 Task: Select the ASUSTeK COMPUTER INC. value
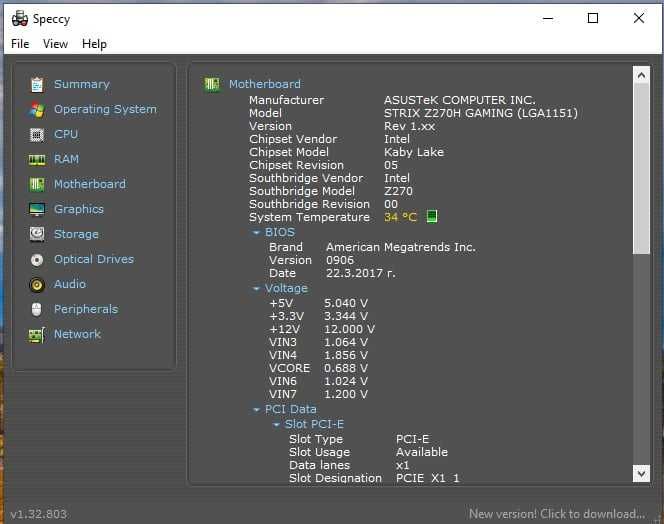(459, 100)
